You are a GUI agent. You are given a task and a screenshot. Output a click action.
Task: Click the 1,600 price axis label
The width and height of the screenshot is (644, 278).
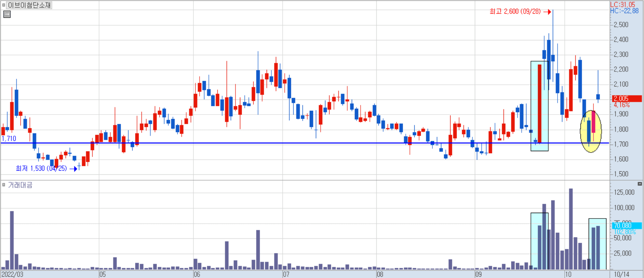pos(621,159)
